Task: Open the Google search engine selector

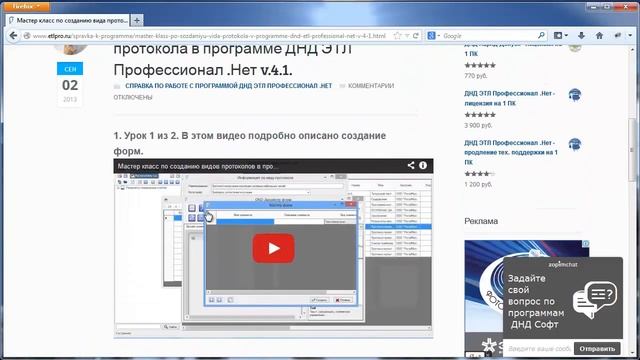Action: (x=433, y=36)
